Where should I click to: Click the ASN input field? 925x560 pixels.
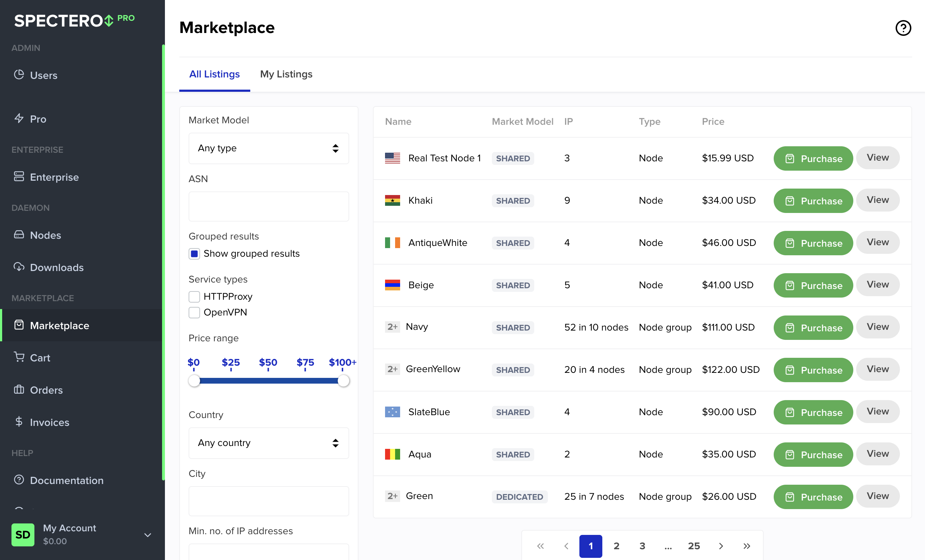pos(269,207)
